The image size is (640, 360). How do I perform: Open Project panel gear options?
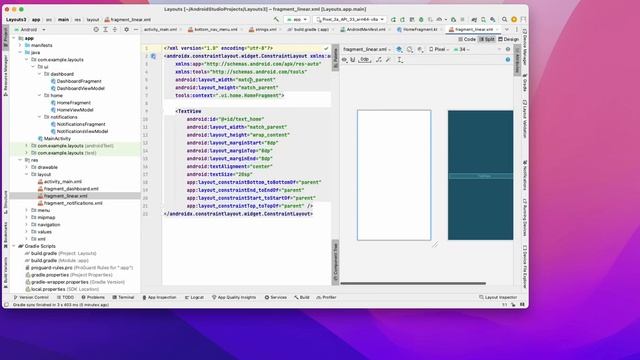tap(127, 29)
